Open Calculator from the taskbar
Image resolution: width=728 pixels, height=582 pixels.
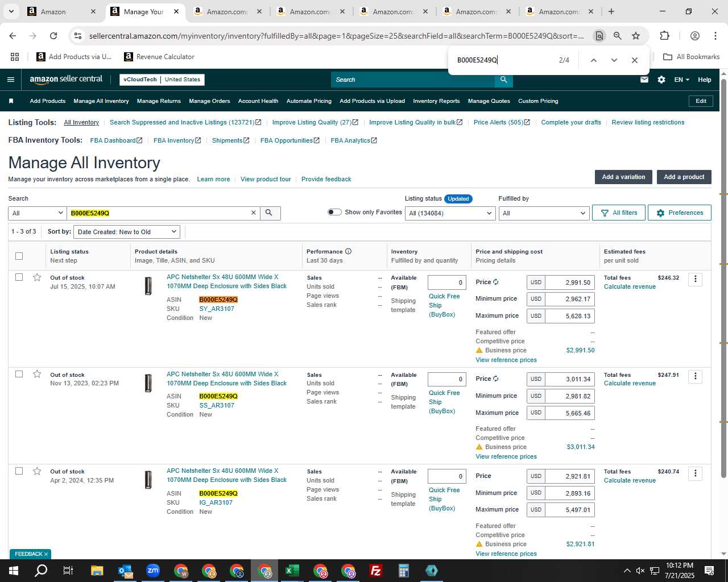[404, 571]
